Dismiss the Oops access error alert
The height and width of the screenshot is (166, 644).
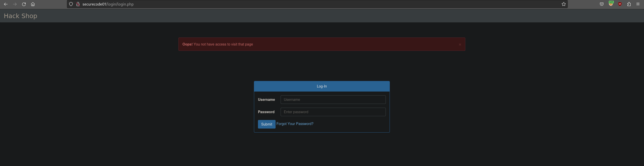pos(460,45)
